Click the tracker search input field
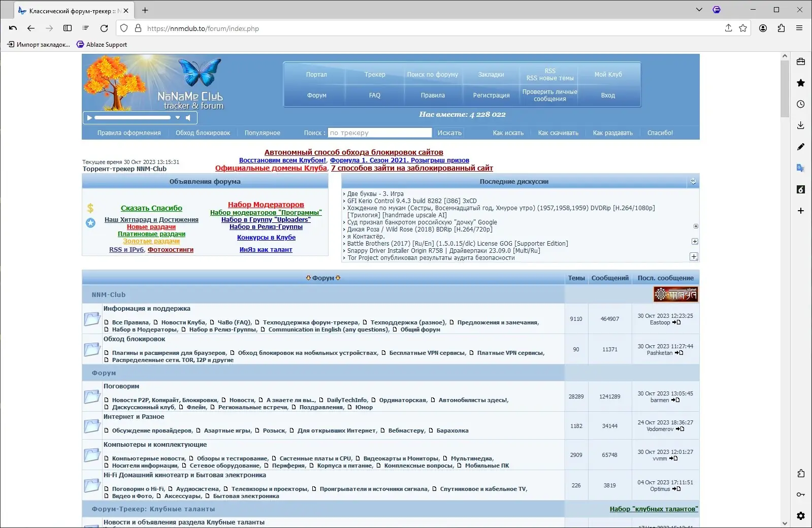The height and width of the screenshot is (528, 812). [380, 133]
